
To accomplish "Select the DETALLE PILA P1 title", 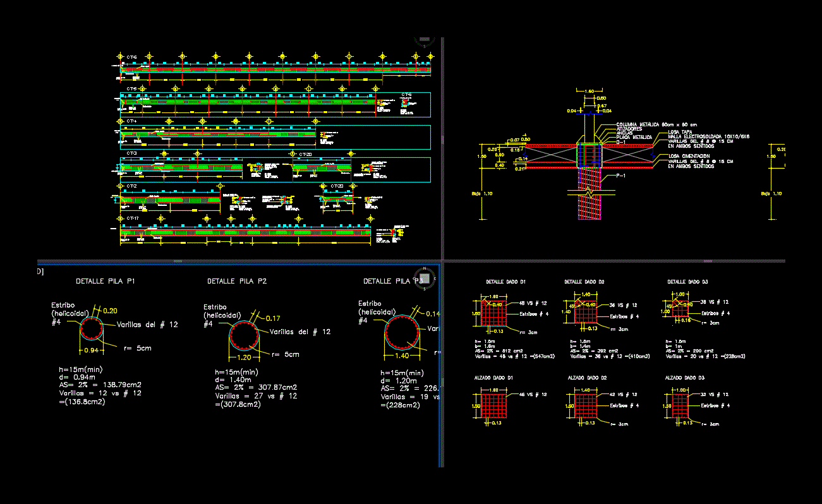I will 106,281.
